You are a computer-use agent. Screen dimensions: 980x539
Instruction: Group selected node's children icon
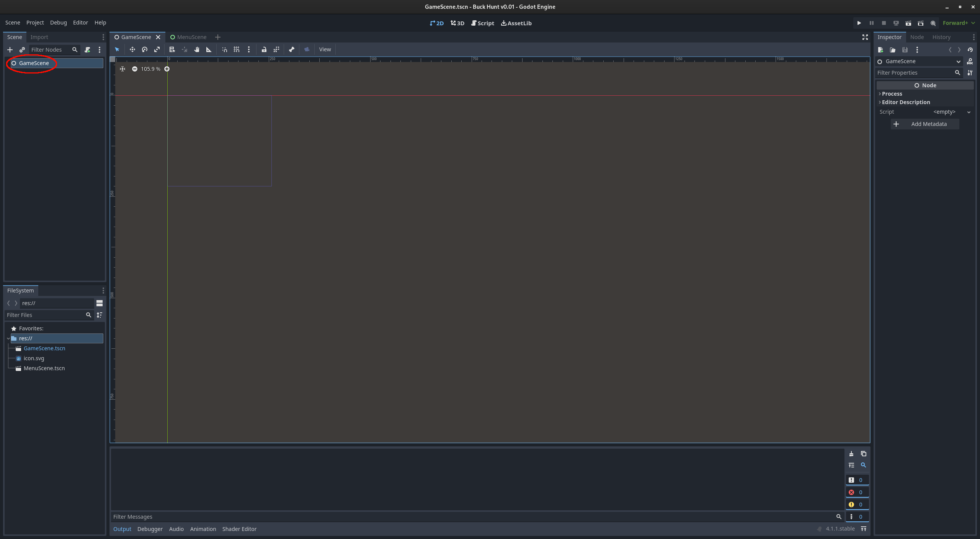[x=276, y=49]
